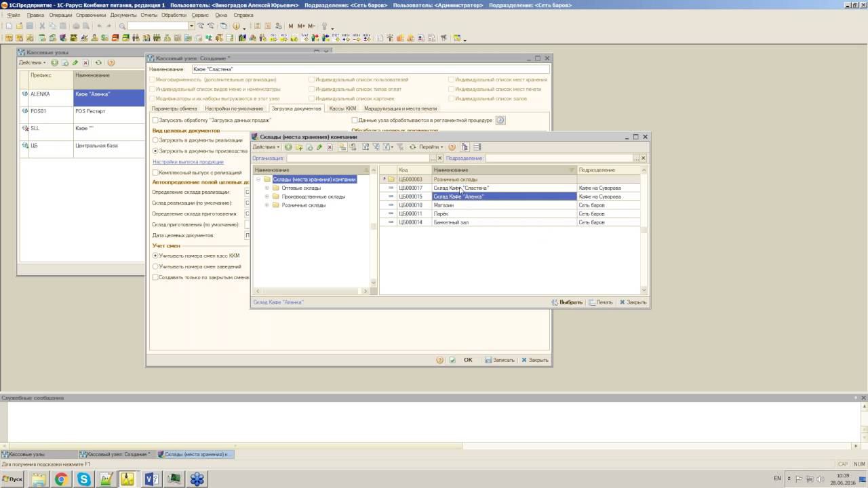Choose 'Учитывать номера смен заведений' radio option
868x488 pixels.
(155, 266)
